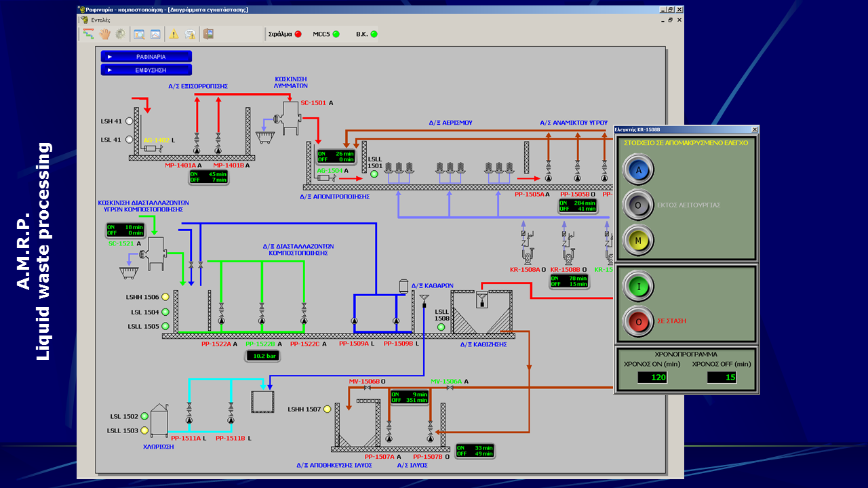The image size is (868, 488).
Task: Click the SC-1501 screen label
Action: click(313, 103)
